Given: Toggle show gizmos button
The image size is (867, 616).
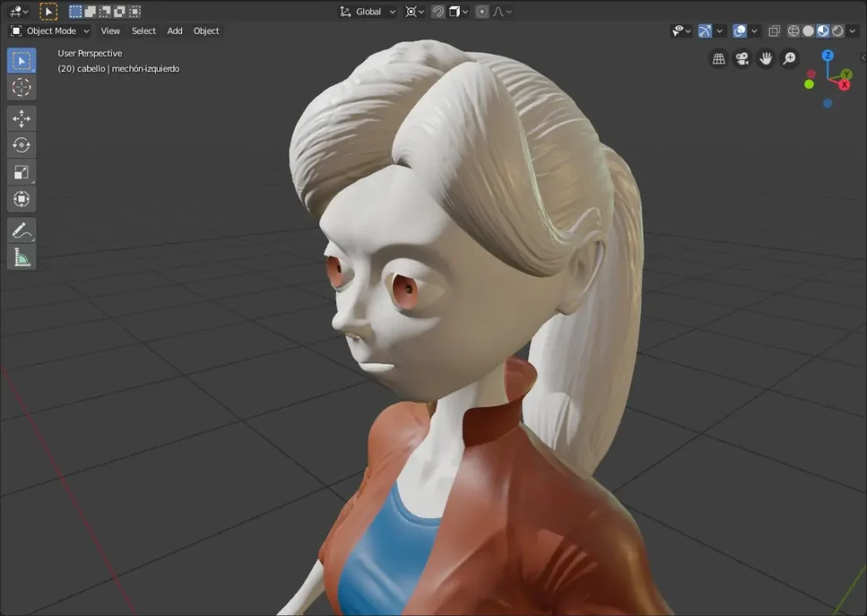Looking at the screenshot, I should [x=704, y=31].
